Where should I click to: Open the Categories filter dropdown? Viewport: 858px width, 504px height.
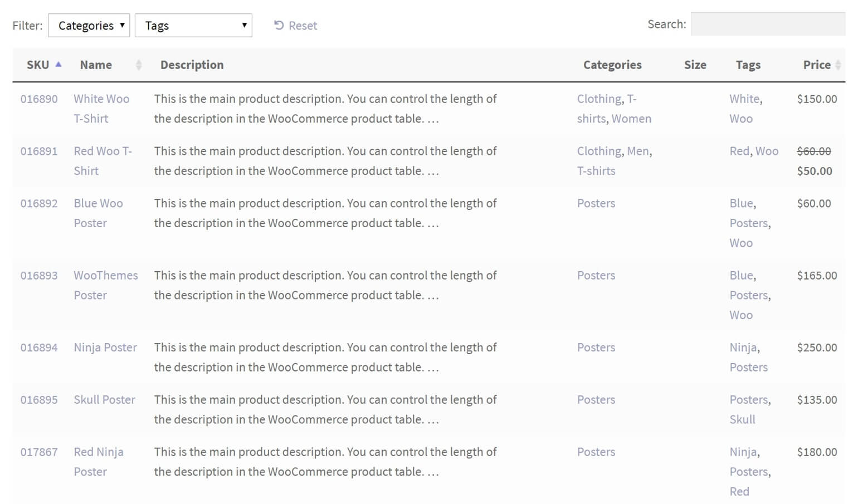pyautogui.click(x=89, y=26)
